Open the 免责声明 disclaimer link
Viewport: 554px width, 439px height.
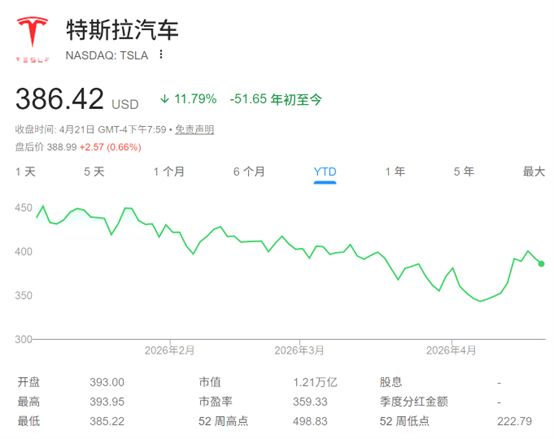click(x=195, y=130)
